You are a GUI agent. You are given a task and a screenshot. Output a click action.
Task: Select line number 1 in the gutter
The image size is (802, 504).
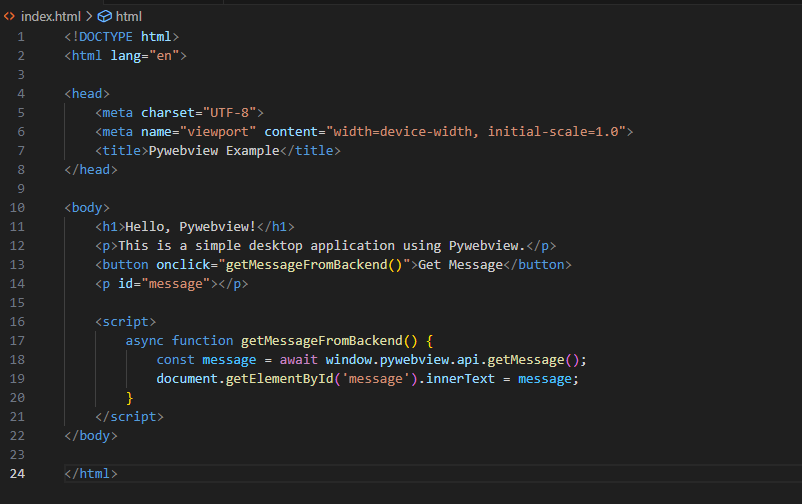point(21,37)
